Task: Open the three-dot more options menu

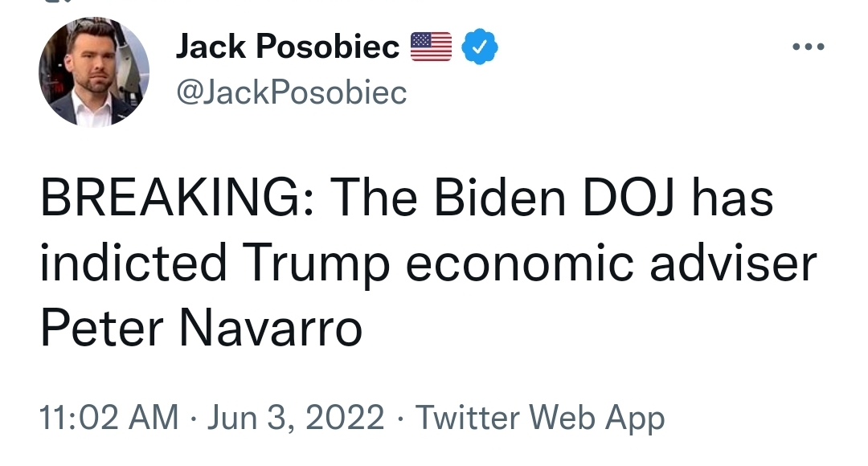Action: (x=809, y=47)
